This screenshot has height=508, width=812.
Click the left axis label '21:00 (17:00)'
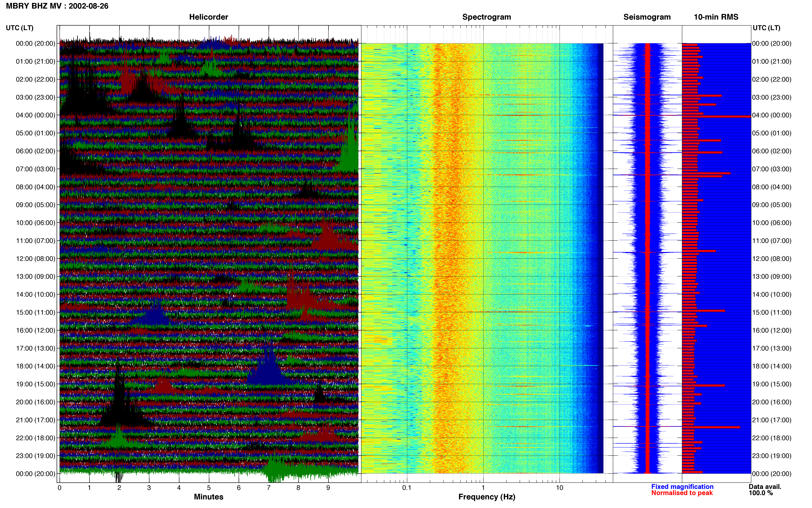click(36, 420)
